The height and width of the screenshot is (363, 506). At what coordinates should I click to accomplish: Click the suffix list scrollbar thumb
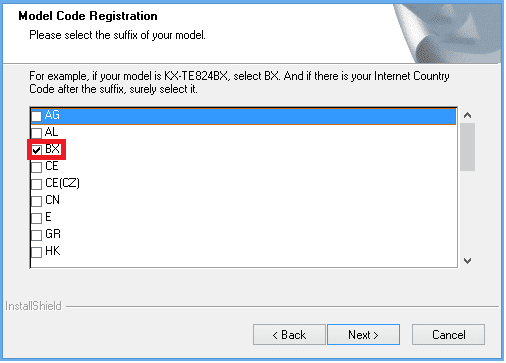pyautogui.click(x=467, y=147)
